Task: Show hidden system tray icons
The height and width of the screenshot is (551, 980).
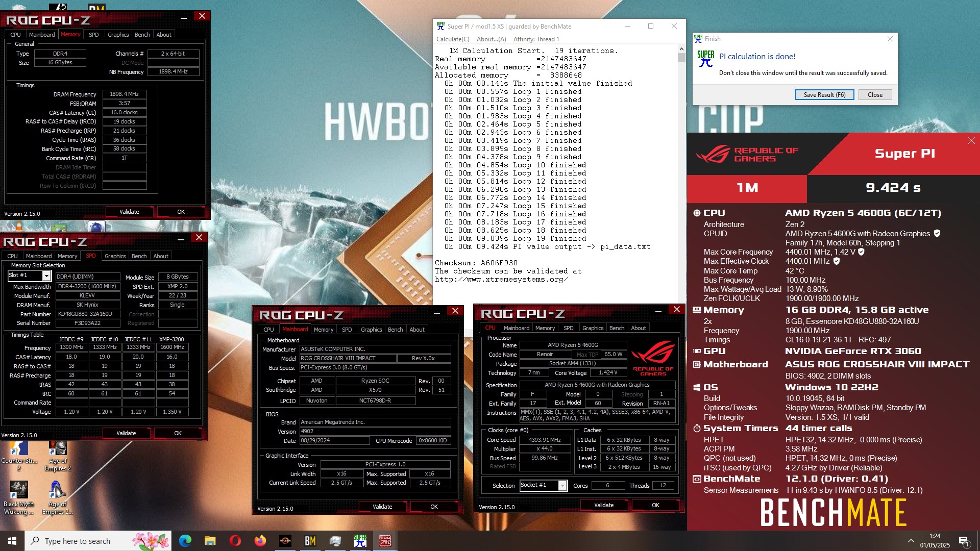Action: point(911,541)
